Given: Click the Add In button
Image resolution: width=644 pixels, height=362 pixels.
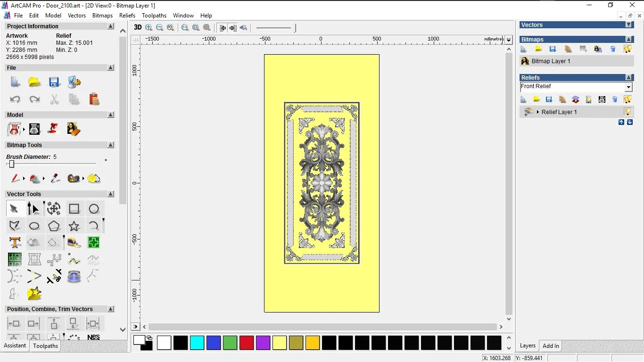Looking at the screenshot, I should tap(550, 346).
